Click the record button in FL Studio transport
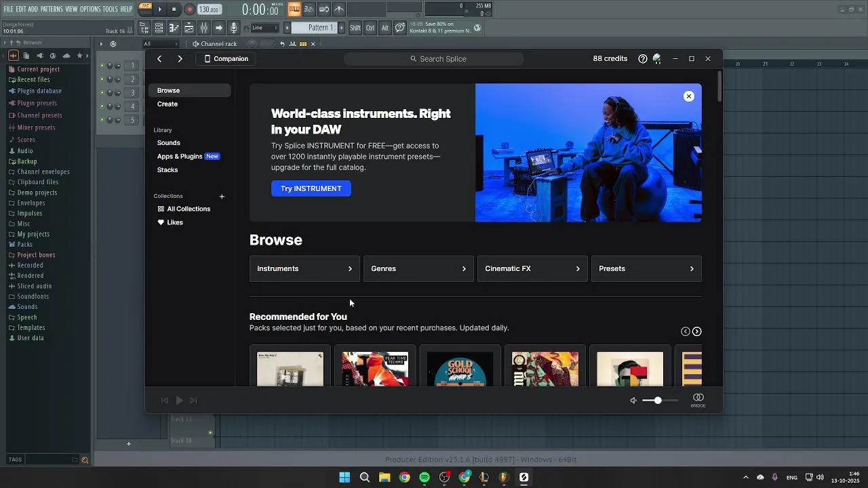 pyautogui.click(x=190, y=9)
